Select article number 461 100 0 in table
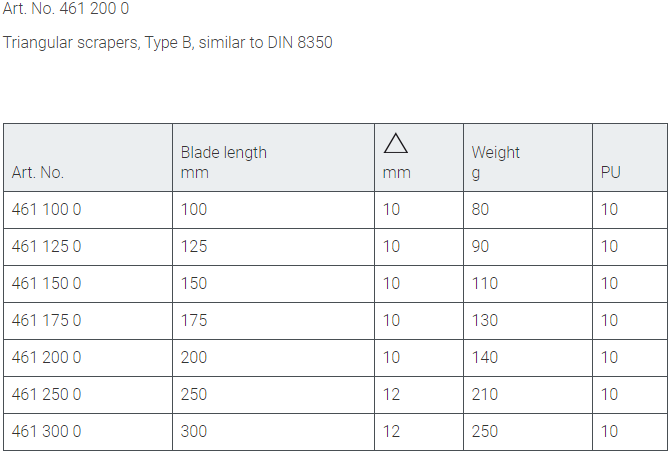669x452 pixels. pyautogui.click(x=46, y=210)
